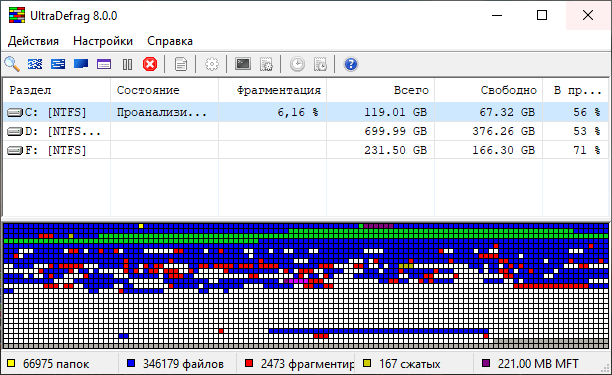Click the 6,16 % fragmentation value

(x=298, y=112)
